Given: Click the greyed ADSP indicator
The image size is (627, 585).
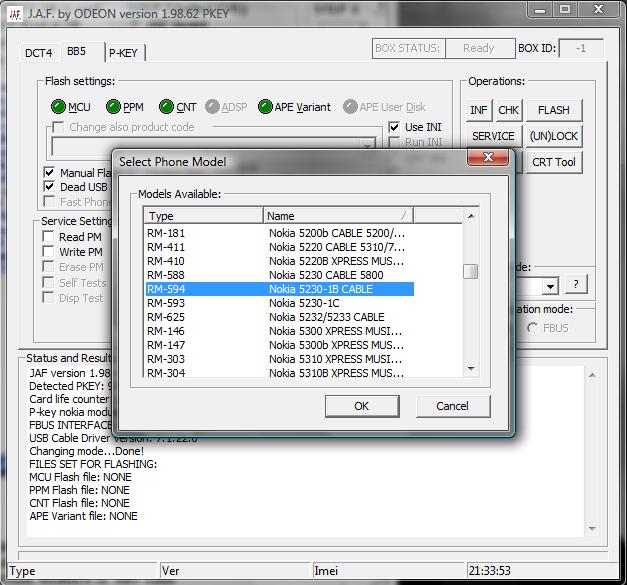Looking at the screenshot, I should [x=212, y=107].
